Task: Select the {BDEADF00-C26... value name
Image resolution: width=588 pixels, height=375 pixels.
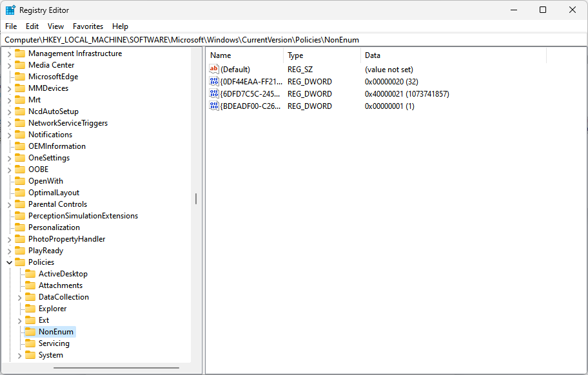Action: coord(250,106)
